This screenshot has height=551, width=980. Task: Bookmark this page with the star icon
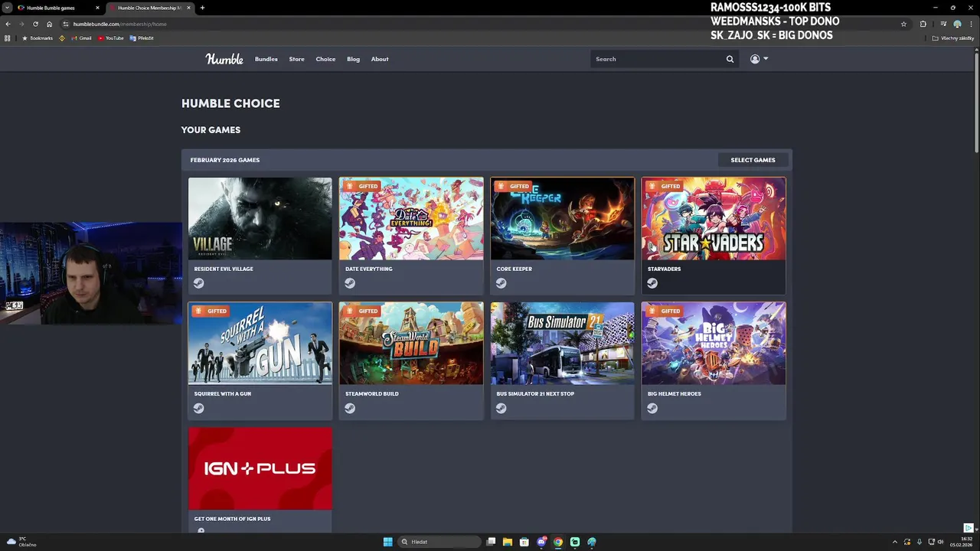click(903, 24)
